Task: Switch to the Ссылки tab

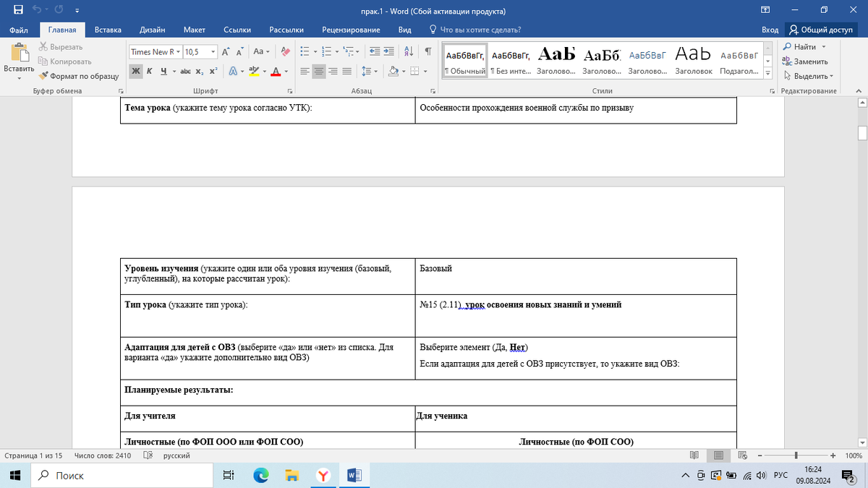Action: (x=237, y=30)
